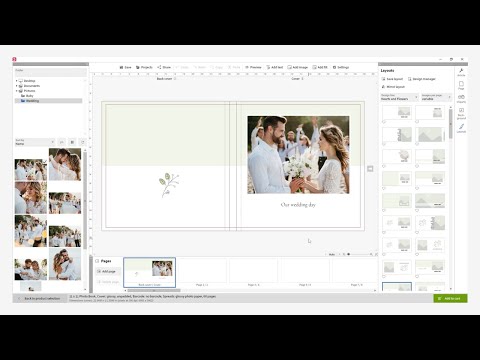Choose the first layout thumbnail in Layouts
The width and height of the screenshot is (480, 360).
pyautogui.click(x=397, y=112)
